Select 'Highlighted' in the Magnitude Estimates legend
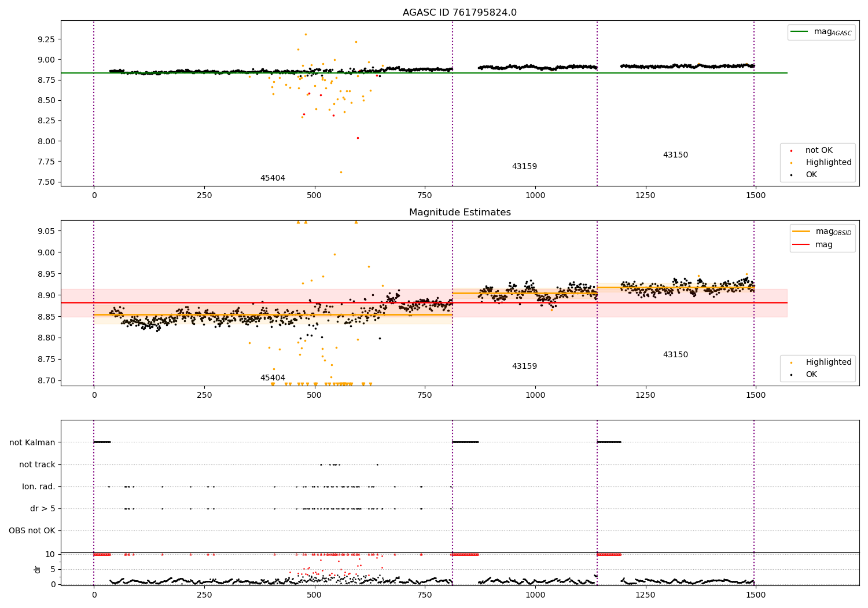868x608 pixels. point(829,362)
